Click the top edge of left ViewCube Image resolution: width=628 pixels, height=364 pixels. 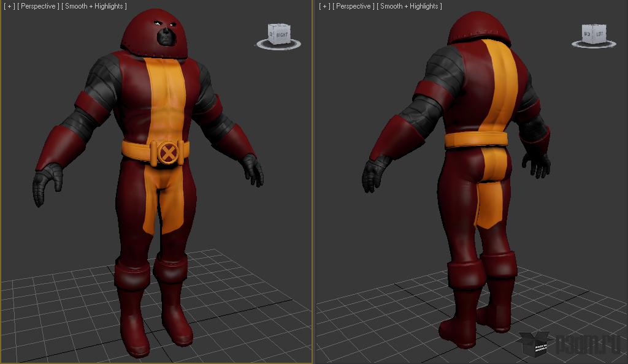(x=279, y=26)
